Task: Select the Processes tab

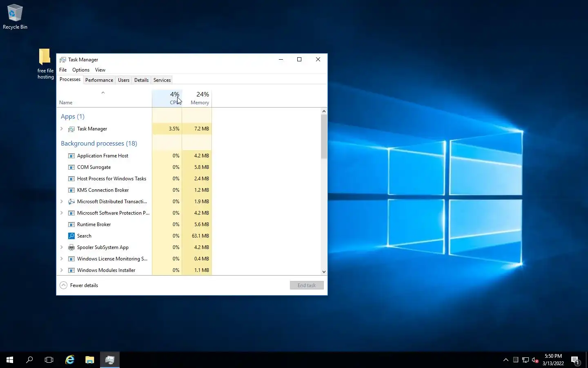Action: (70, 79)
